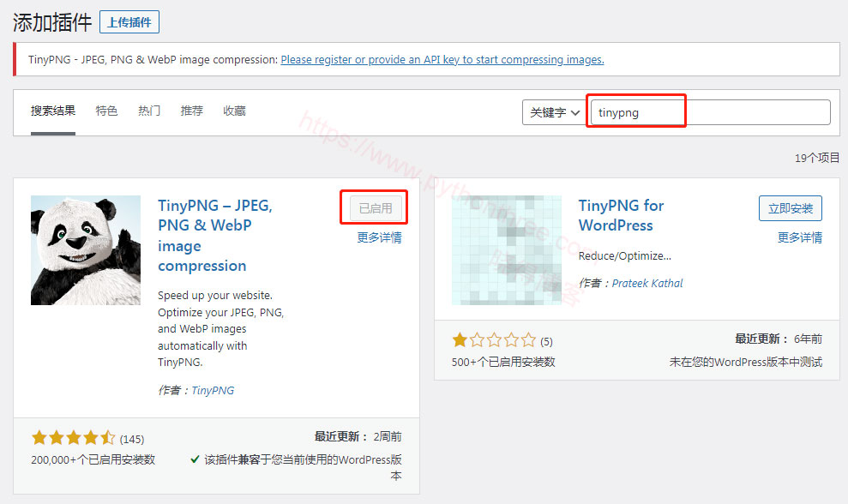Open the TinyPNG – JPEG, PNG & WebP title link
Viewport: 848px width, 504px height.
[215, 236]
